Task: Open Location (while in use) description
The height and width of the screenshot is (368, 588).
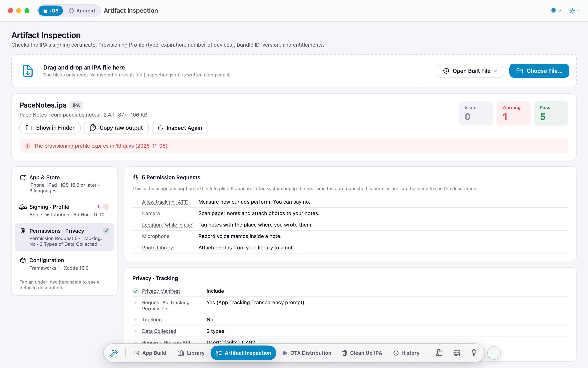Action: click(168, 225)
